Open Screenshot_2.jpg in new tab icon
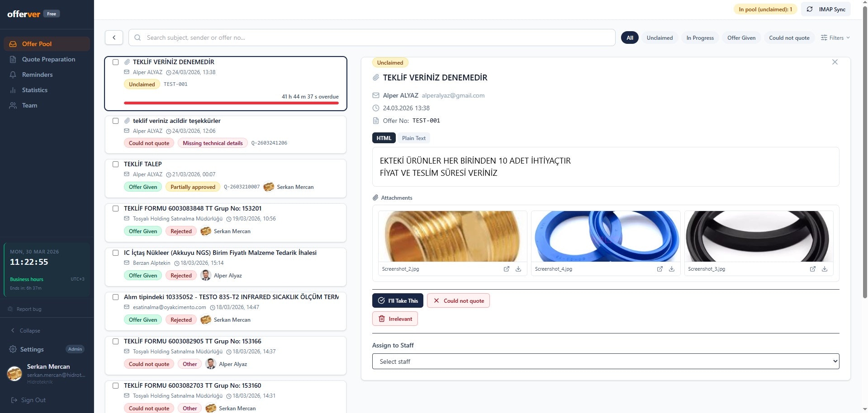 (x=507, y=269)
